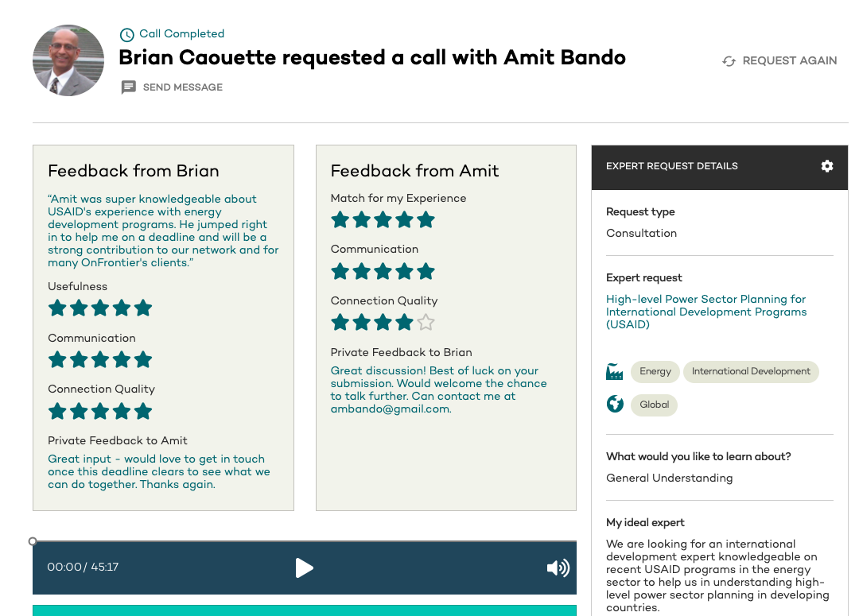Open Amit Bando's profile photo
Image resolution: width=859 pixels, height=616 pixels.
(x=68, y=60)
